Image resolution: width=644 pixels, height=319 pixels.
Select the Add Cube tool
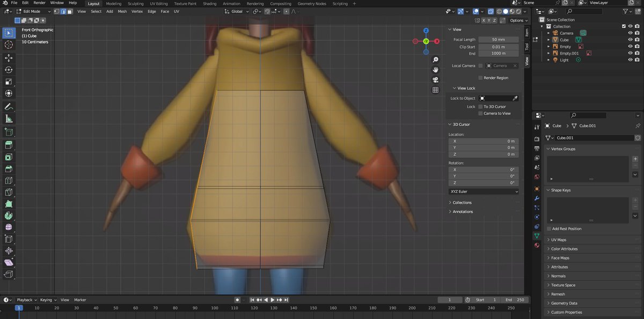[x=9, y=132]
